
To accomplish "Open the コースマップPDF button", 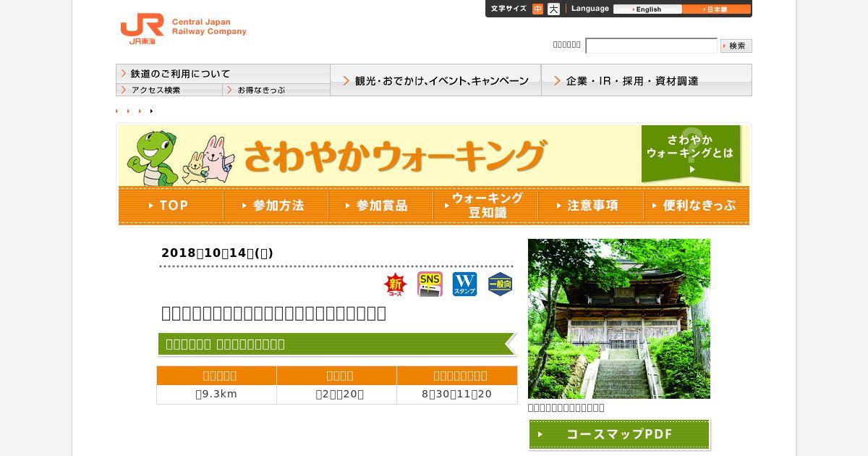I will coord(619,434).
